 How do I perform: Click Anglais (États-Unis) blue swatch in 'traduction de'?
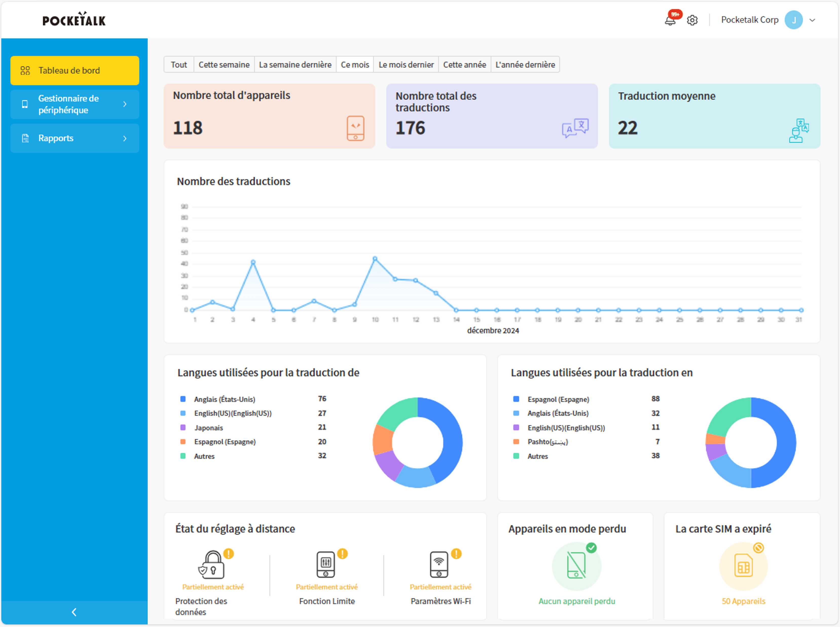[x=183, y=399]
